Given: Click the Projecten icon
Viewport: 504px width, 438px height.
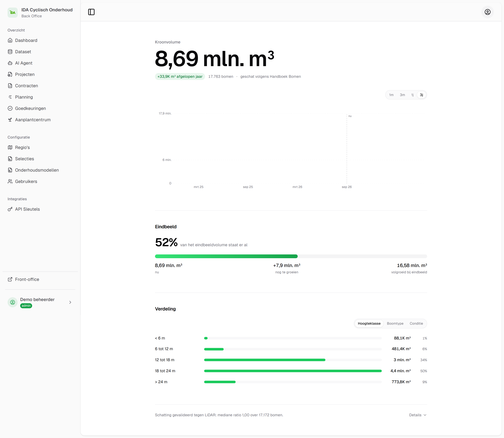Looking at the screenshot, I should 10,74.
